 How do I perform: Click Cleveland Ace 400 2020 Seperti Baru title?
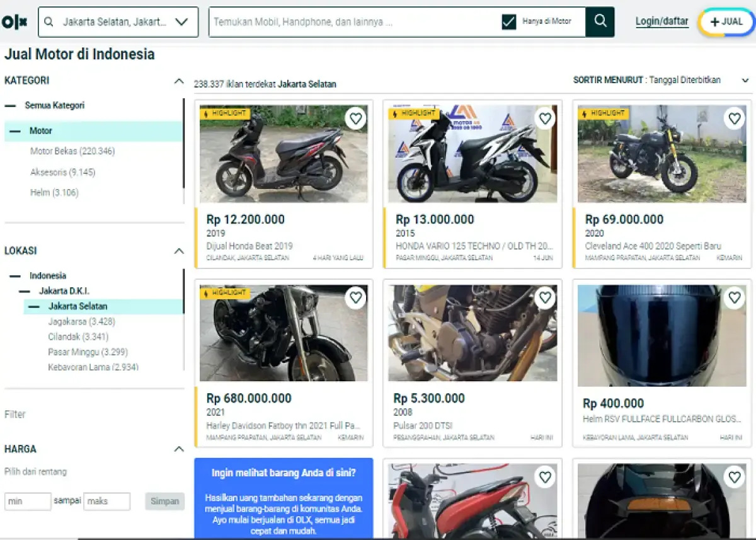[x=653, y=246]
